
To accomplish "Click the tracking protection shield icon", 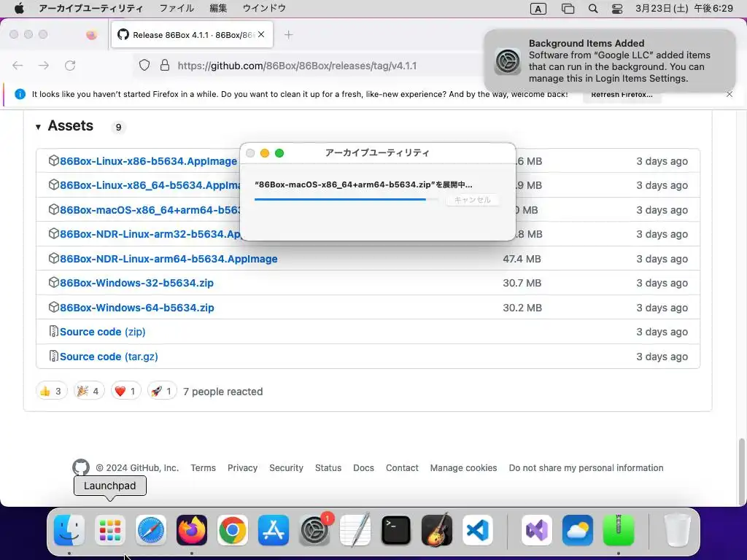I will tap(144, 65).
